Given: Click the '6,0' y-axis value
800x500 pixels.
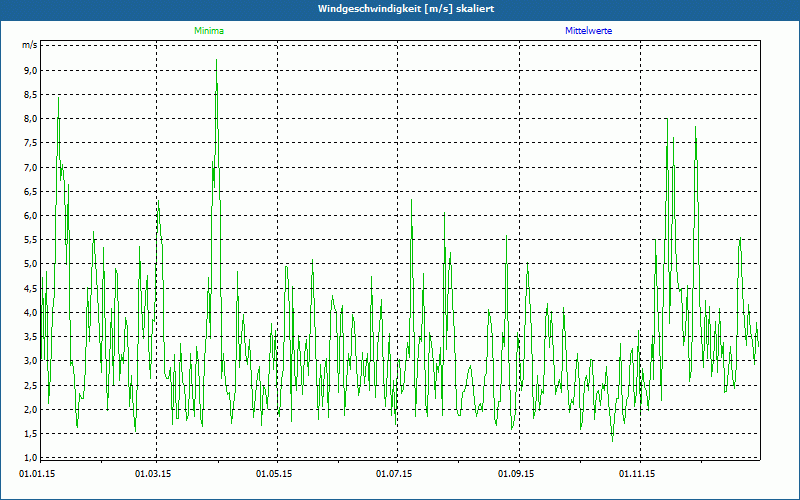Looking at the screenshot, I should coord(31,216).
